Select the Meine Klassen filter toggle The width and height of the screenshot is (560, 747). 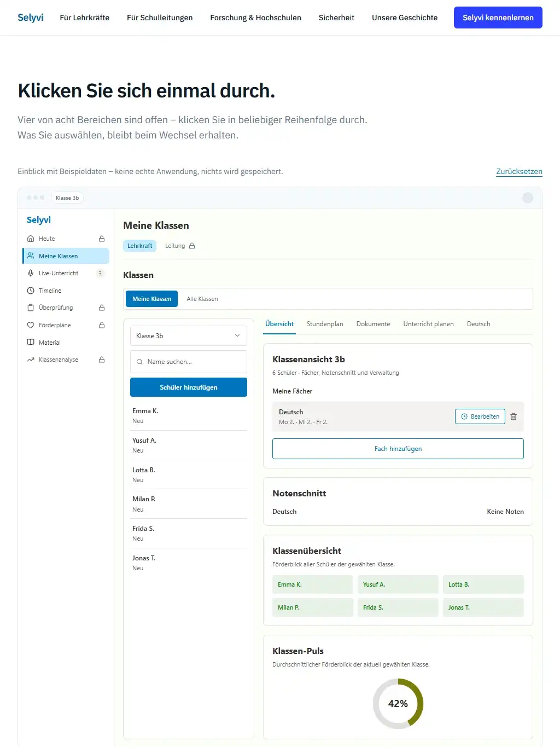pyautogui.click(x=152, y=299)
